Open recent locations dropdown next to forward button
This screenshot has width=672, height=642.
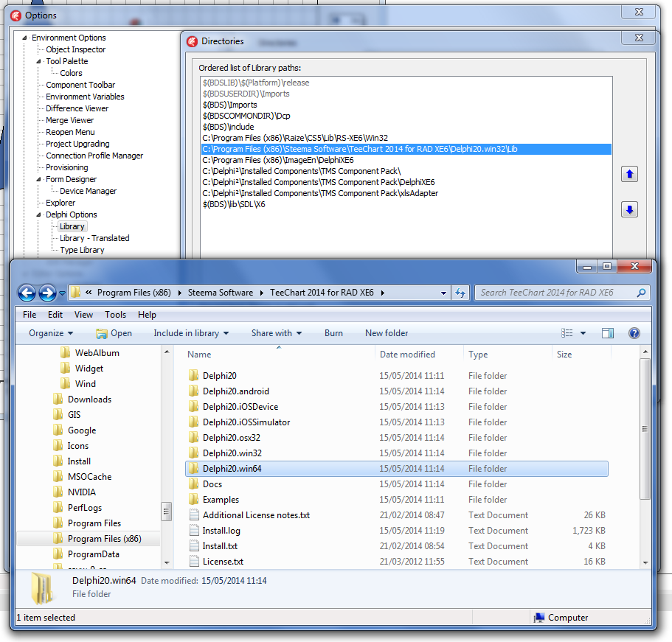point(62,293)
